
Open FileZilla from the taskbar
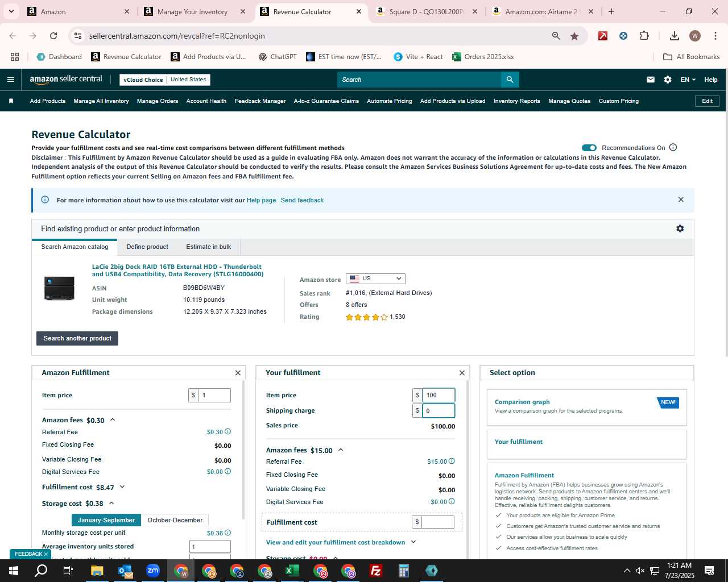point(376,571)
